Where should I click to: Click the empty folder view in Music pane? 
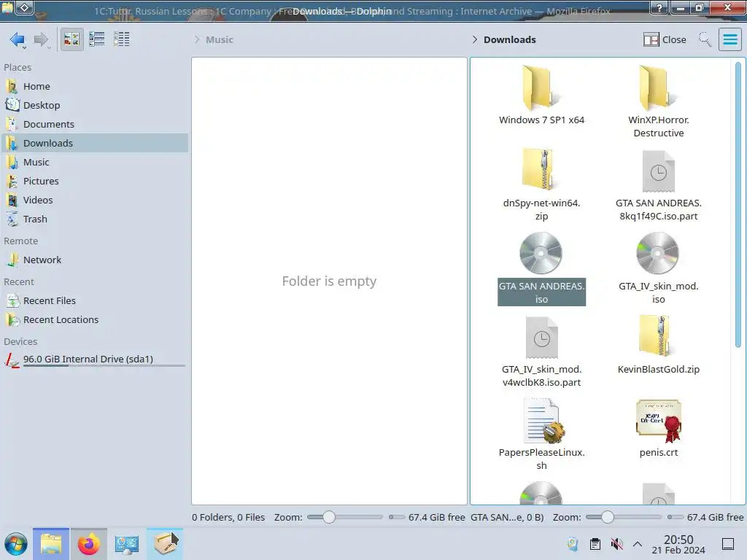coord(329,281)
